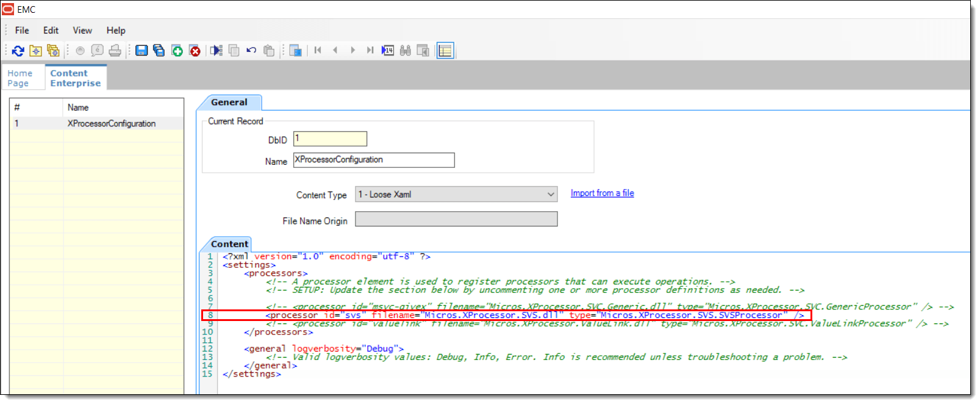Click the xml version declaration line
The width and height of the screenshot is (980, 404).
(326, 256)
